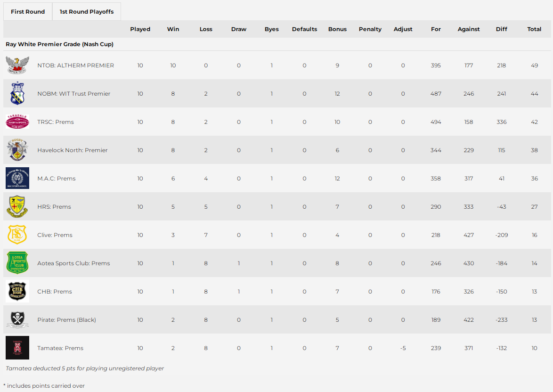The width and height of the screenshot is (553, 392).
Task: Select the Taradale Rugby & Sports club logo
Action: tap(17, 122)
